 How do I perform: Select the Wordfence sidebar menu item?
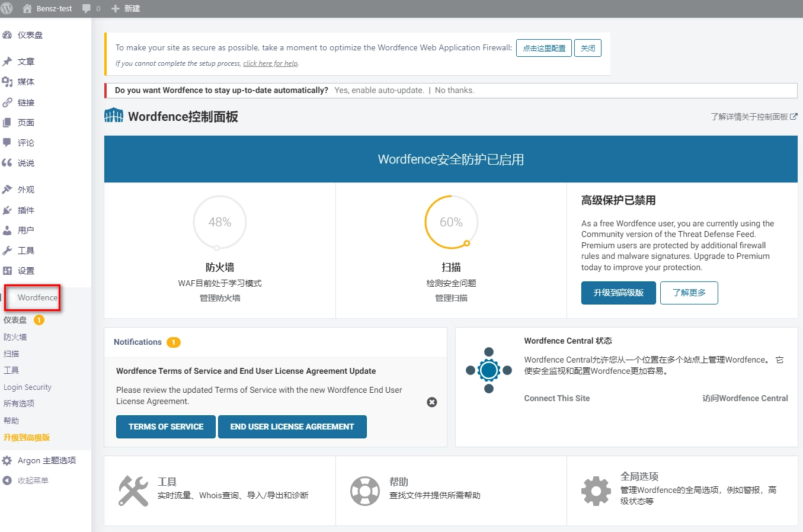[37, 297]
